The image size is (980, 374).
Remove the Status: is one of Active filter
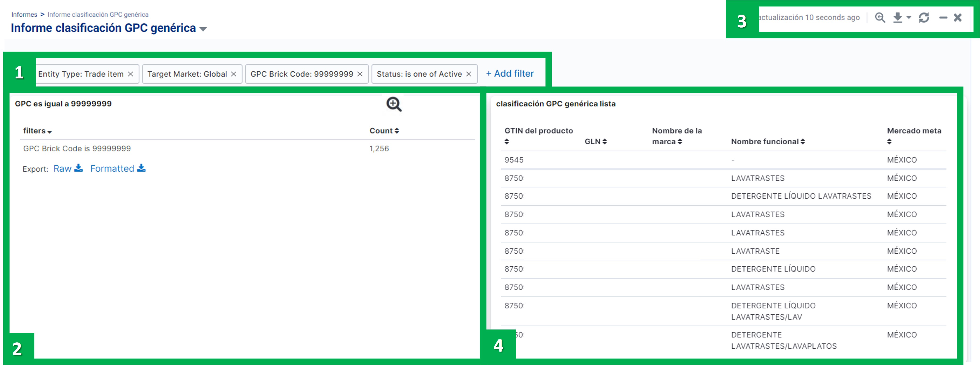click(x=469, y=74)
